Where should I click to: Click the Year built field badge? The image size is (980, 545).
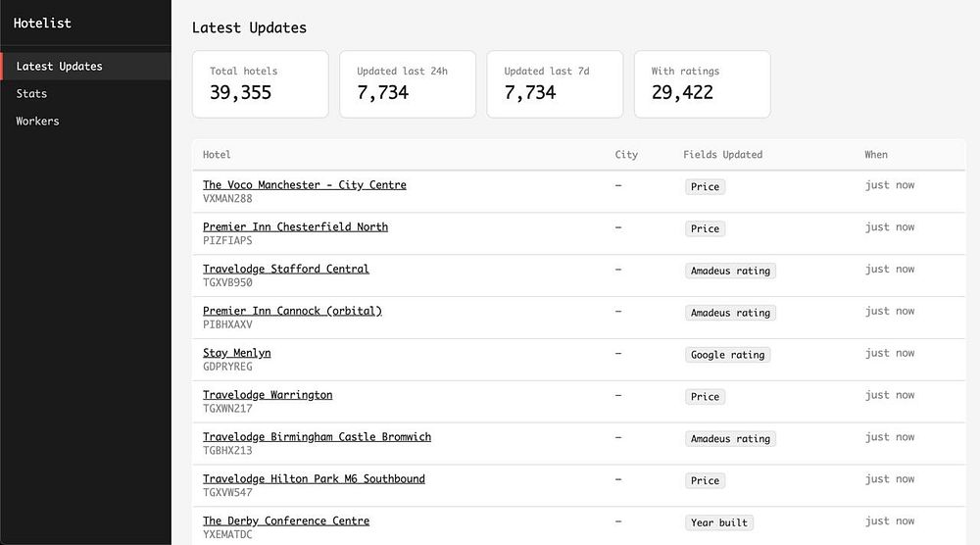tap(719, 522)
